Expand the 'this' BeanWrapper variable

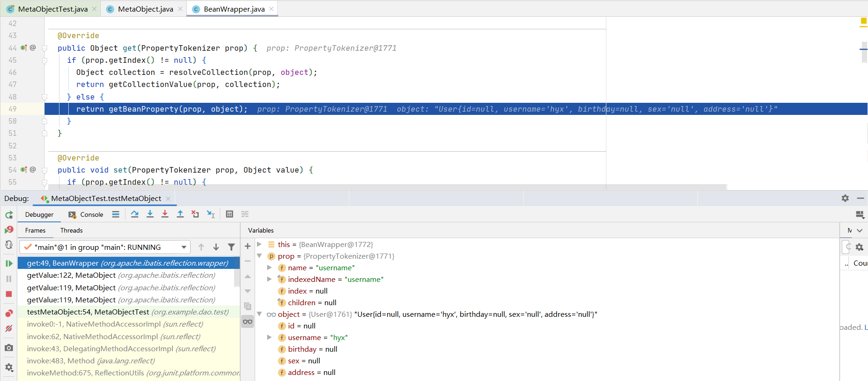pos(259,244)
